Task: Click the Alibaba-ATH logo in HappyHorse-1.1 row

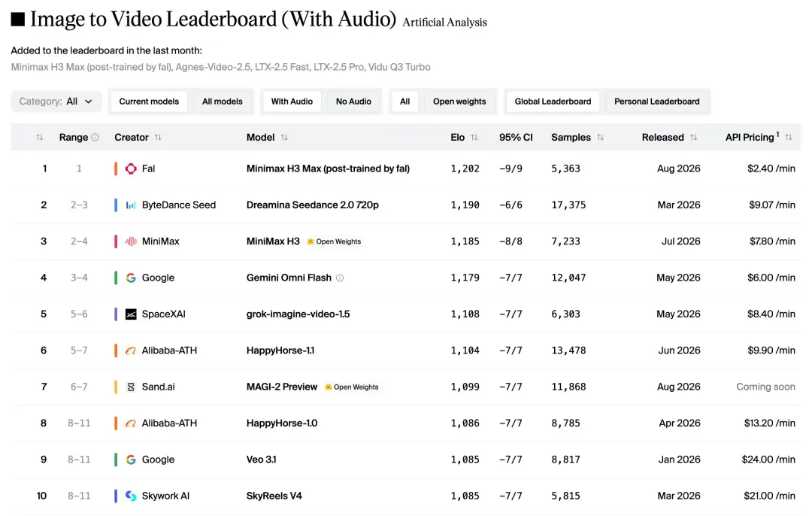Action: pyautogui.click(x=131, y=351)
